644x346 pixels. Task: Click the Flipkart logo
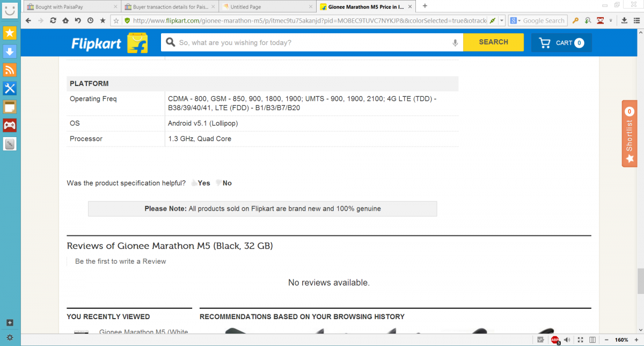pyautogui.click(x=109, y=43)
